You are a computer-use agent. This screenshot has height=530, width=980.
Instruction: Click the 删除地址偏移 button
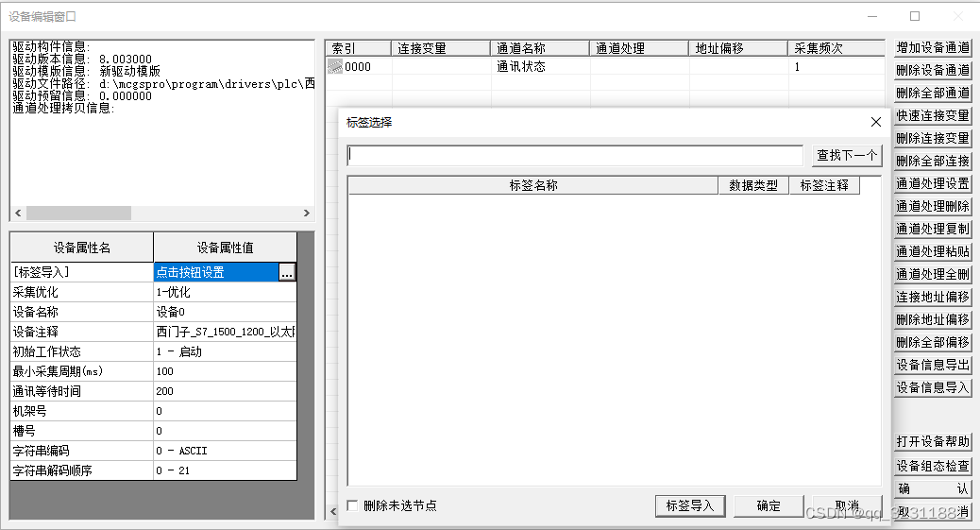[933, 319]
